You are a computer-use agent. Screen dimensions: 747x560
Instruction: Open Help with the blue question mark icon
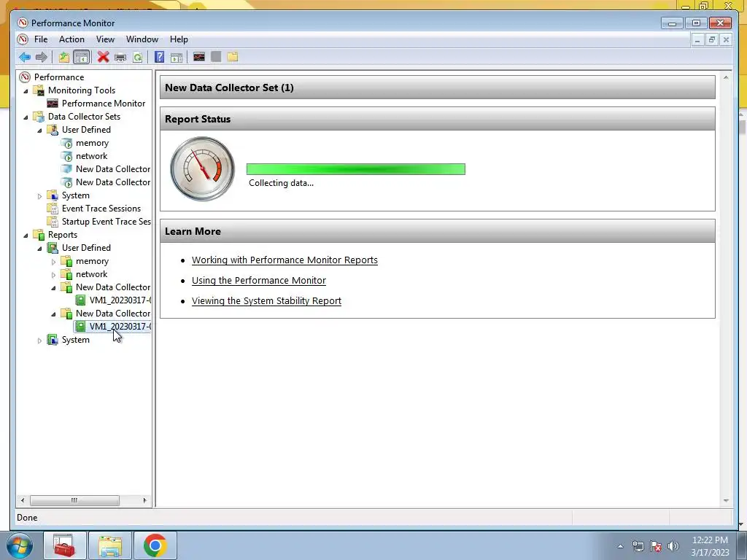(160, 57)
